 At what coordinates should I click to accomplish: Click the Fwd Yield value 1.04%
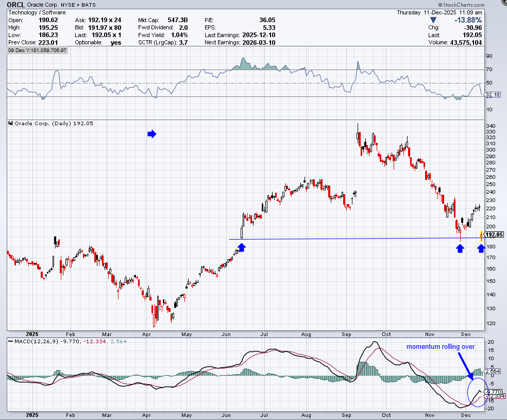(179, 35)
